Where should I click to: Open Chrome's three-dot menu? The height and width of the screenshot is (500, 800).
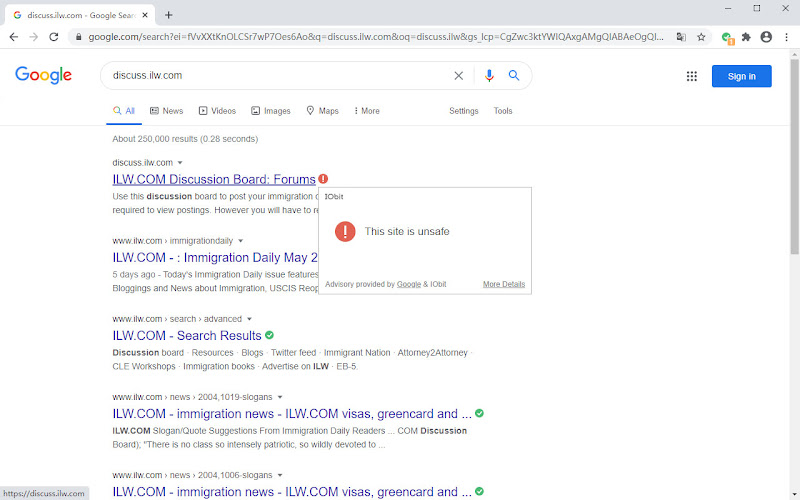[x=786, y=37]
